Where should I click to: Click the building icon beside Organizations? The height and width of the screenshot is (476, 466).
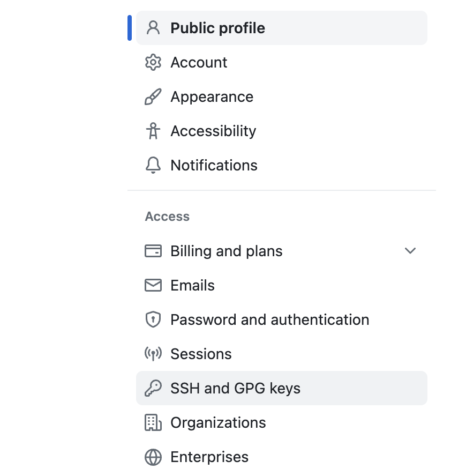click(x=153, y=423)
